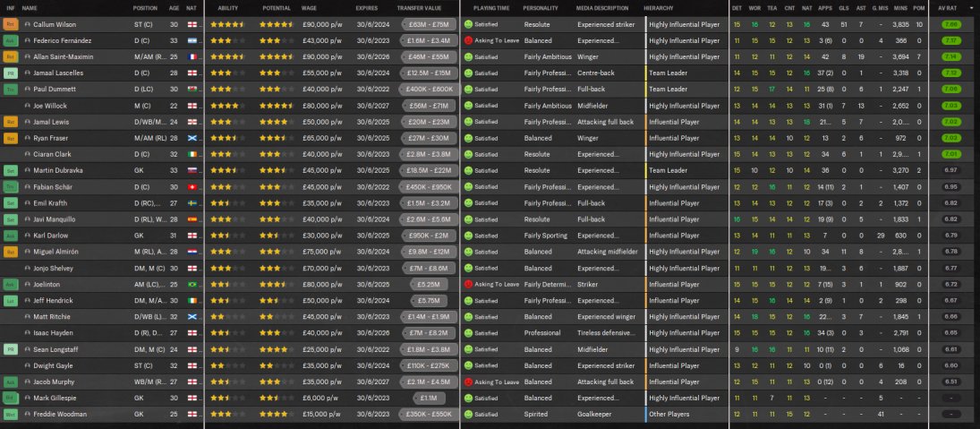Click the player profile icon beside Jonjo Shelvey

[28, 269]
